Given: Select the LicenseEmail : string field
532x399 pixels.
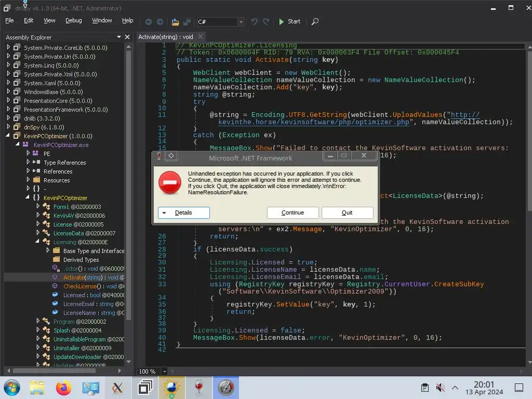Looking at the screenshot, I should pyautogui.click(x=94, y=303).
